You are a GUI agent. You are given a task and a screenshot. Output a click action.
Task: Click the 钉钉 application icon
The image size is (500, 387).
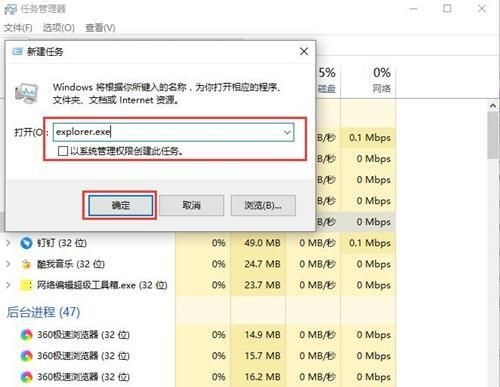pyautogui.click(x=26, y=243)
